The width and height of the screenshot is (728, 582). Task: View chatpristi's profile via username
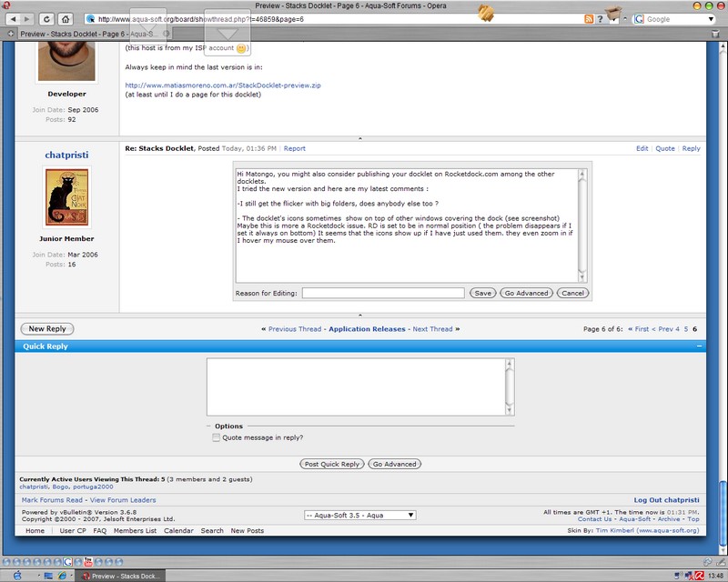(66, 155)
